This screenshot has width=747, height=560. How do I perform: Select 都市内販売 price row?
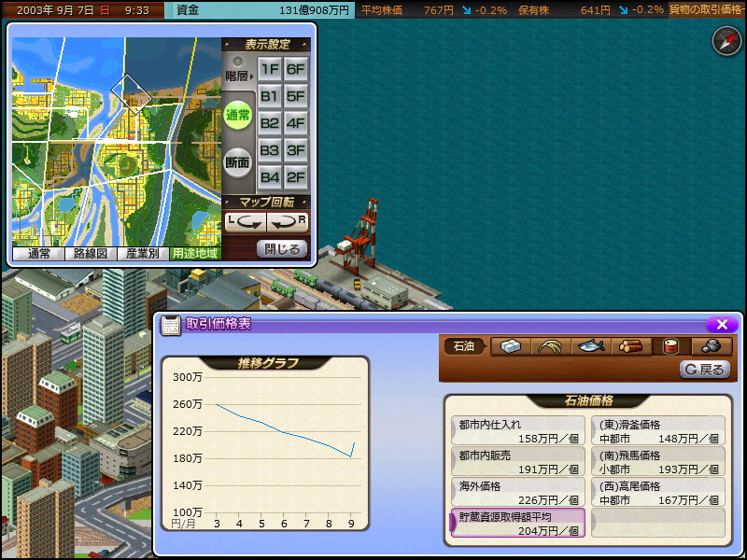[x=518, y=461]
